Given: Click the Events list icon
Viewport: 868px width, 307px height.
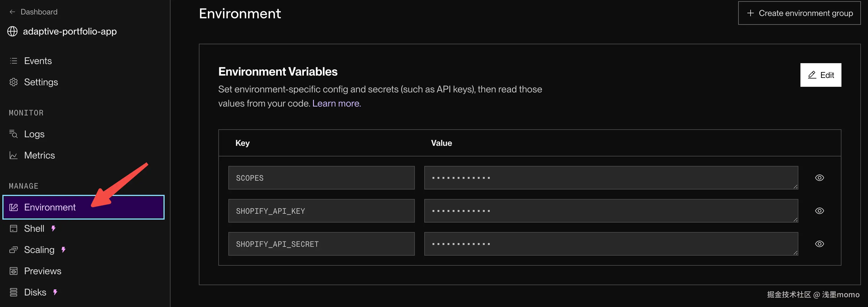Looking at the screenshot, I should point(14,61).
